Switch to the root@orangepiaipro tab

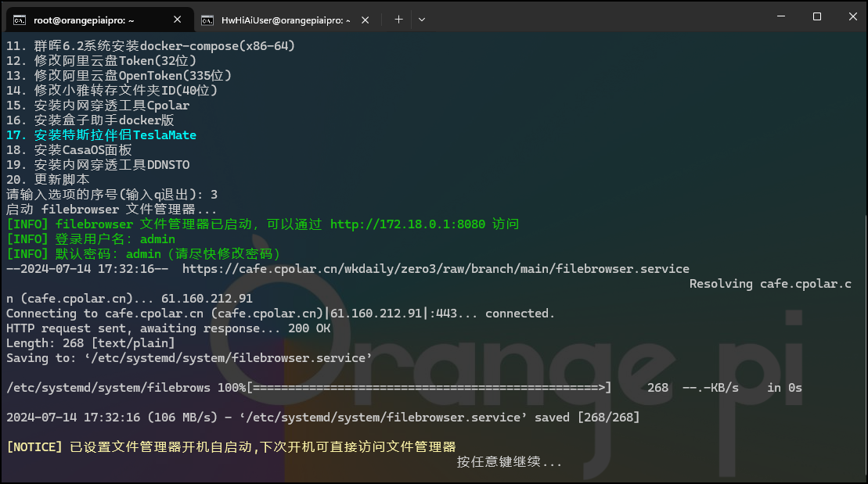tap(99, 20)
